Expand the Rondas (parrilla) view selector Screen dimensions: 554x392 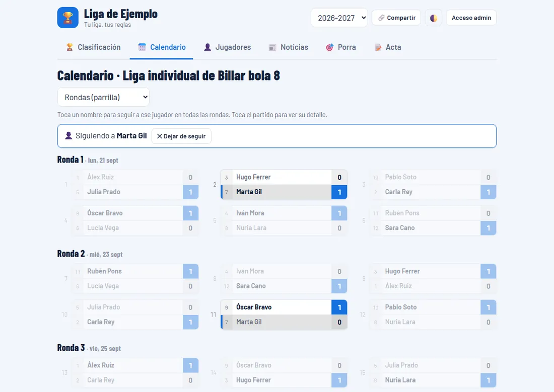(x=103, y=97)
